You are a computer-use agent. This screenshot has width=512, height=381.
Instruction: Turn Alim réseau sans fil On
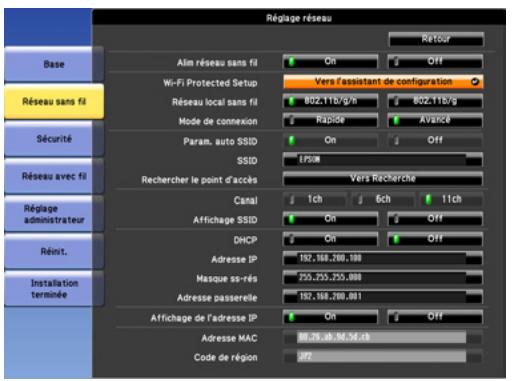click(x=330, y=62)
